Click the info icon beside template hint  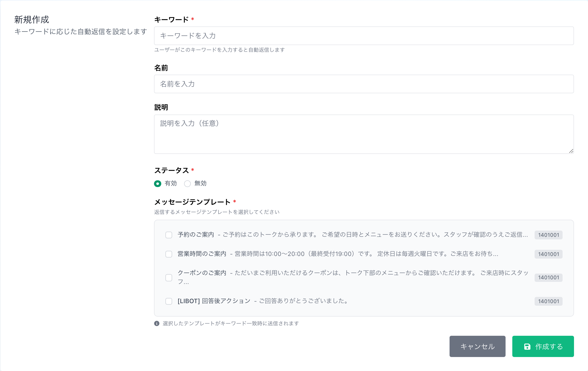pos(157,323)
